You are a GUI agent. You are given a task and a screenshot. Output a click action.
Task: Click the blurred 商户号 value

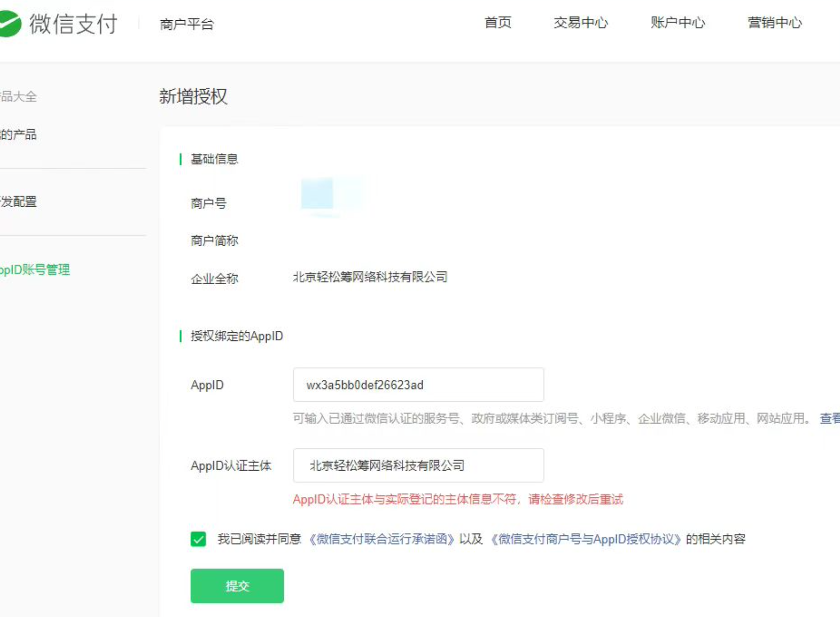point(332,197)
